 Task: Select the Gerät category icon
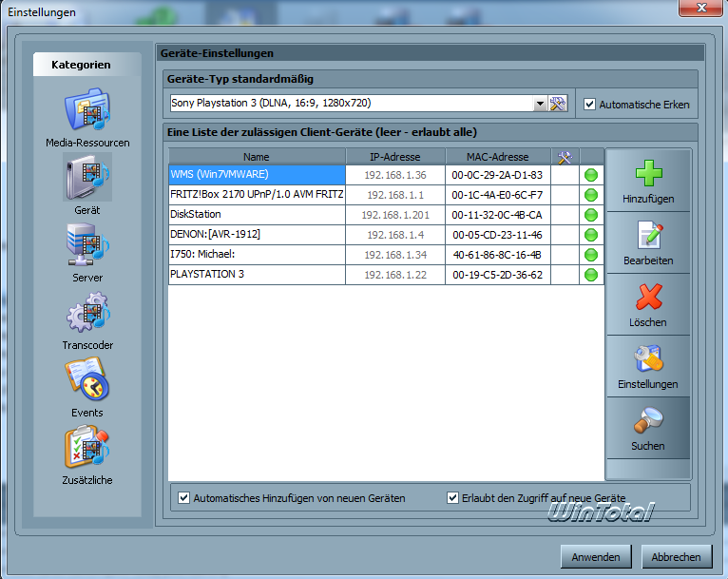tap(87, 177)
